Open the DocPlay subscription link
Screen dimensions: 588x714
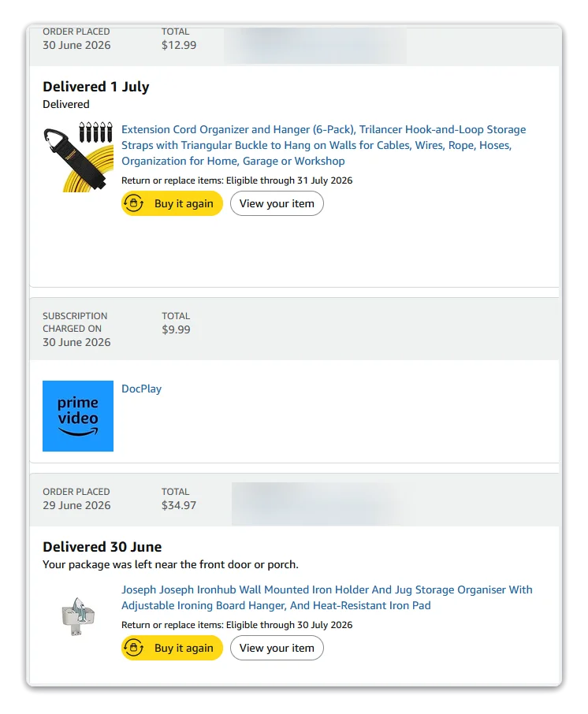coord(141,389)
